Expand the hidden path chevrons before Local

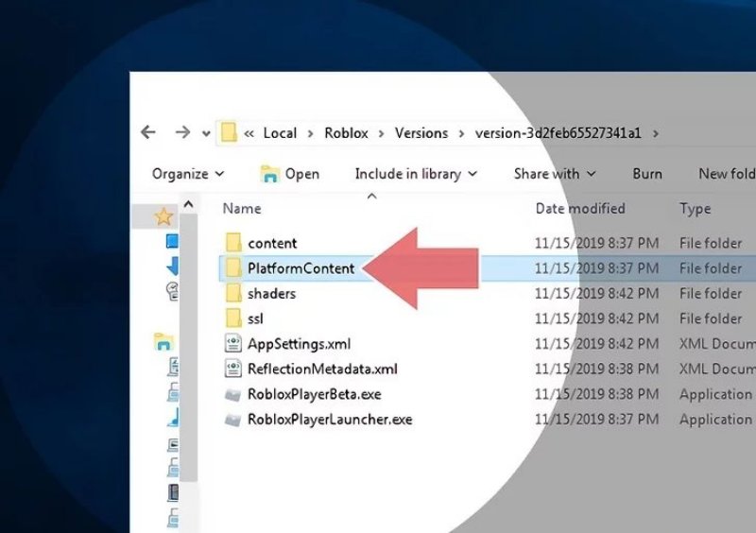(249, 133)
